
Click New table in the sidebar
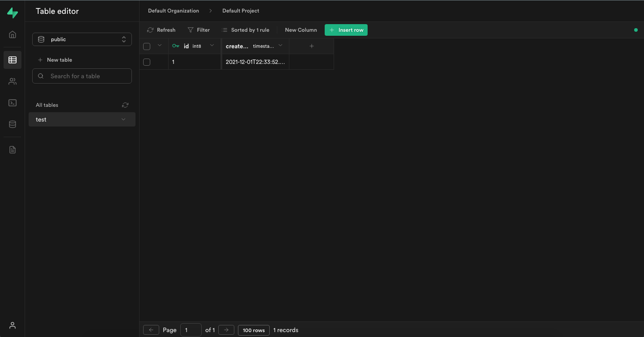(x=55, y=60)
